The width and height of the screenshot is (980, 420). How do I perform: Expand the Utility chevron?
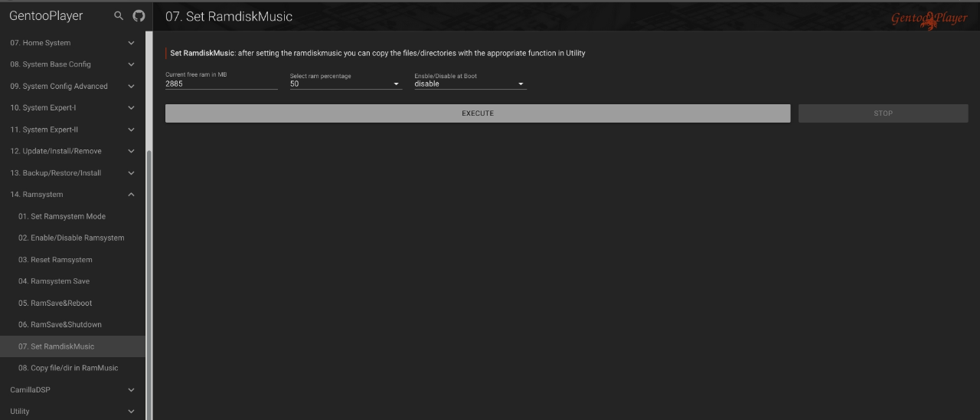pyautogui.click(x=131, y=412)
